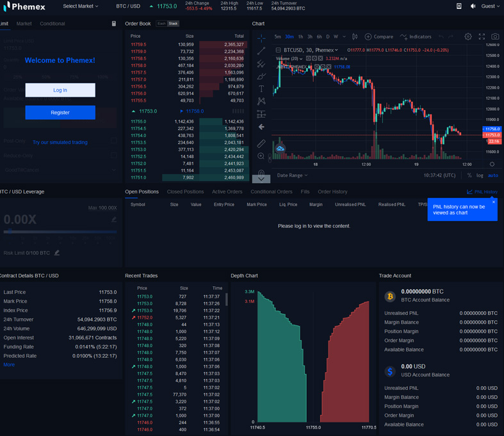Open price scale settings gear below chart axis
This screenshot has height=436, width=504.
click(492, 164)
